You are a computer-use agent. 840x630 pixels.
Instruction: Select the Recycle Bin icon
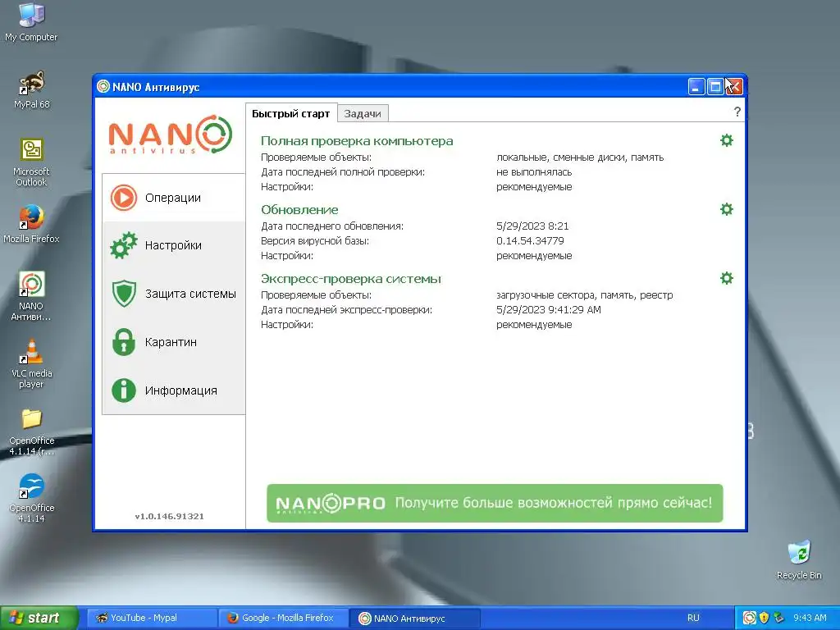pos(799,560)
